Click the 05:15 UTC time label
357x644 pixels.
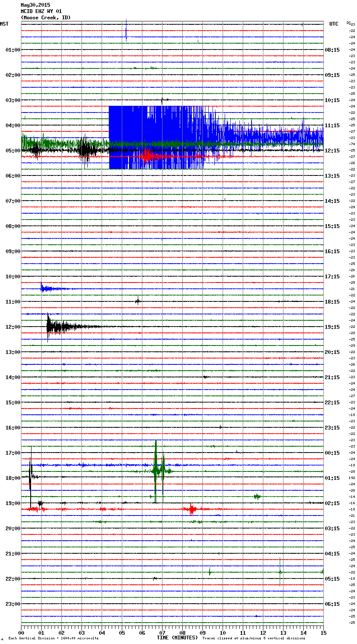(x=332, y=579)
